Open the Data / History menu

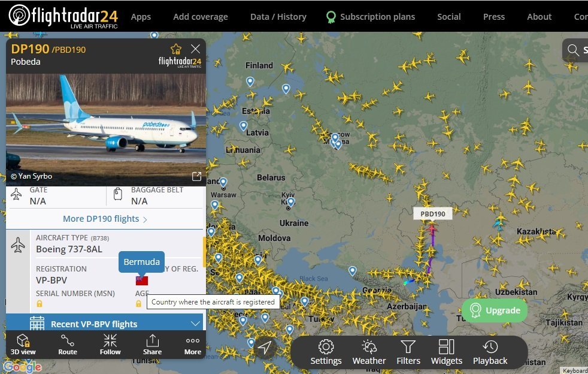point(278,17)
